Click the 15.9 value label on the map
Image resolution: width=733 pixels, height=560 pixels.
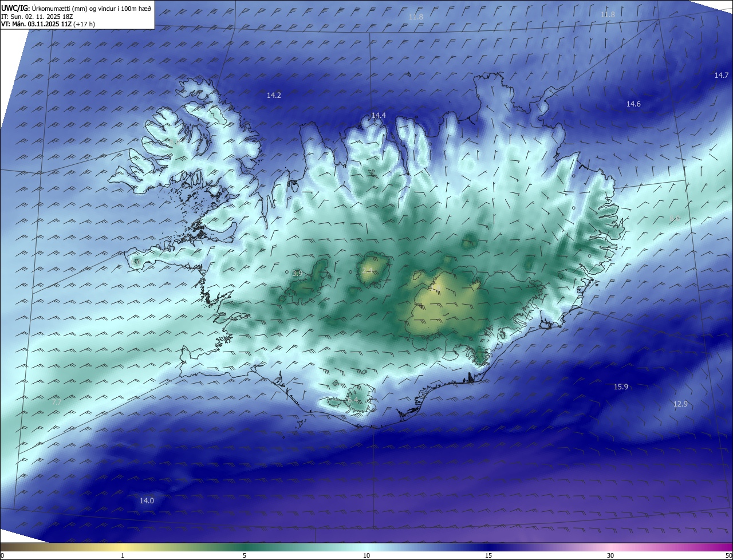coord(621,387)
